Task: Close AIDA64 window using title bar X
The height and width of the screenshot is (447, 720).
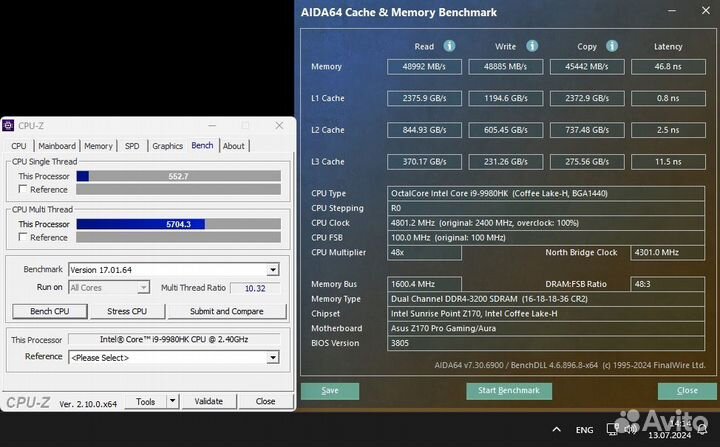Action: [x=706, y=10]
